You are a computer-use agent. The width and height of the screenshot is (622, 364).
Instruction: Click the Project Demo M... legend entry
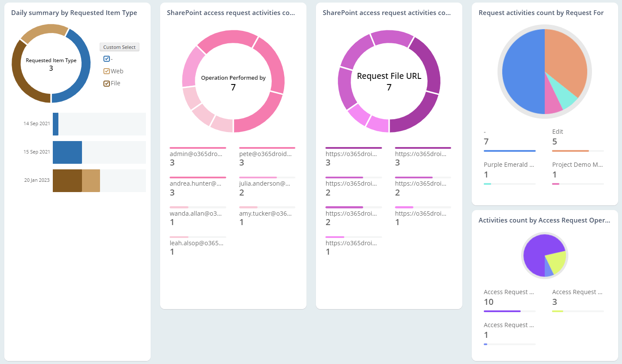pyautogui.click(x=577, y=165)
